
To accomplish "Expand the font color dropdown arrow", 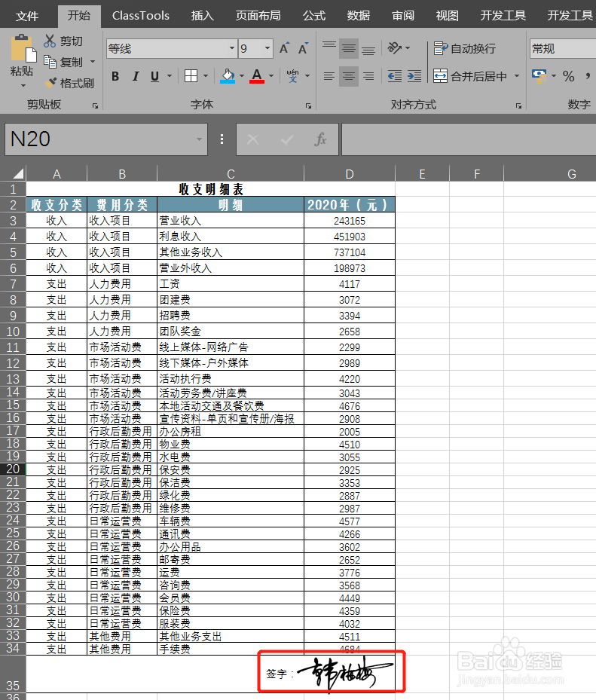I will (x=271, y=76).
